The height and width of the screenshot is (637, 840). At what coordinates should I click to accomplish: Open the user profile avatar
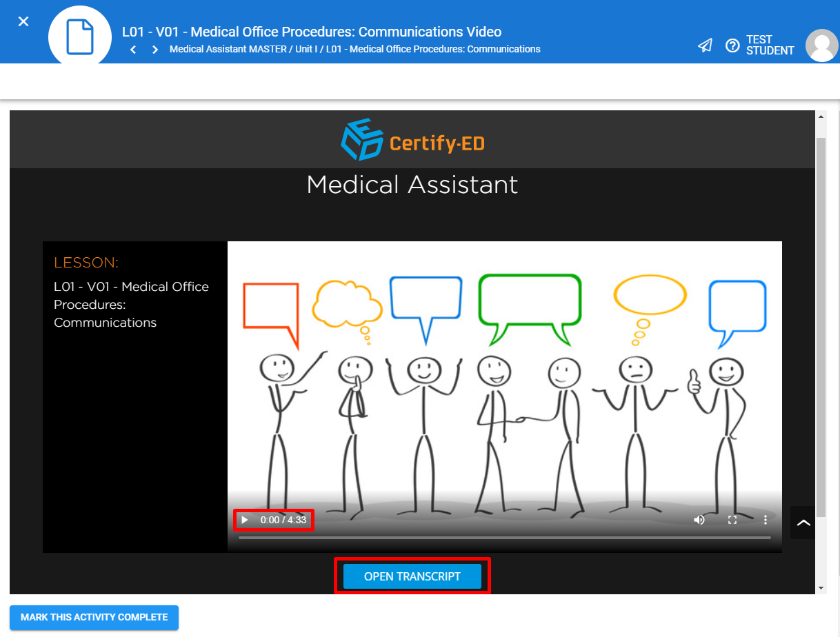click(822, 45)
